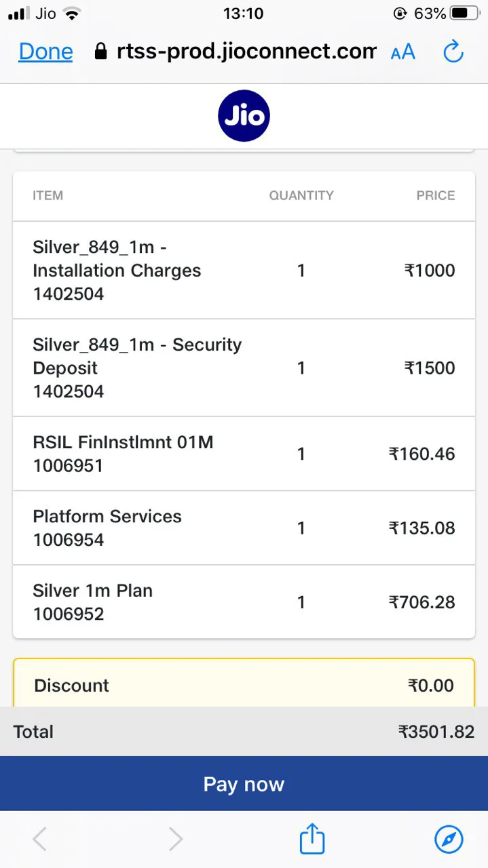Image resolution: width=488 pixels, height=868 pixels.
Task: Tap the padlock security icon
Action: click(x=101, y=52)
